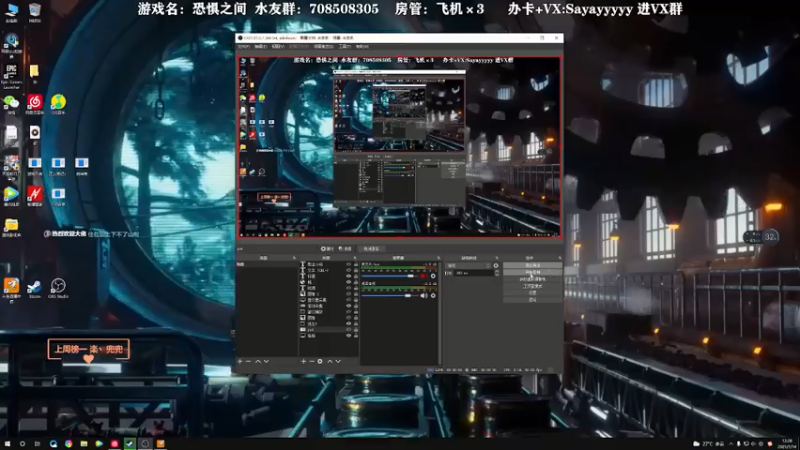The image size is (800, 450).
Task: Open WeChat desktop shortcut
Action: click(11, 105)
